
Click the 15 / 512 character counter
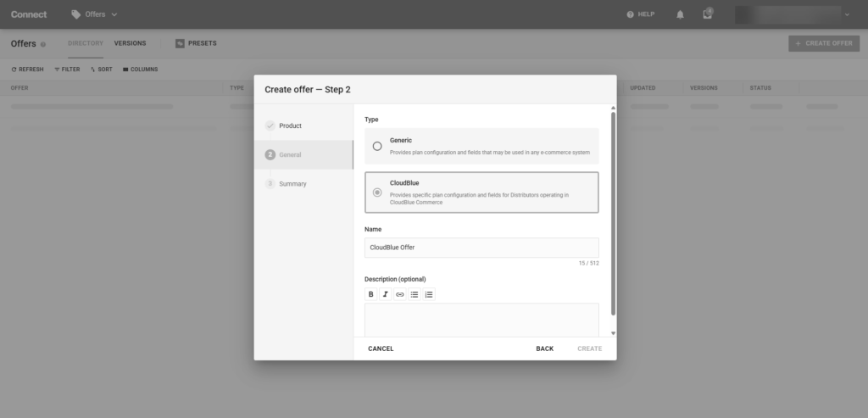(x=589, y=264)
